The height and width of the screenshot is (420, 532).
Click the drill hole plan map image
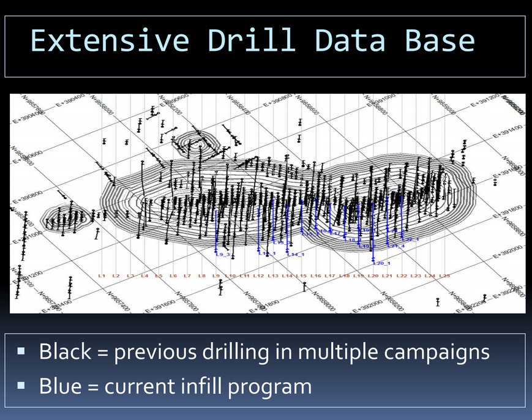268,203
